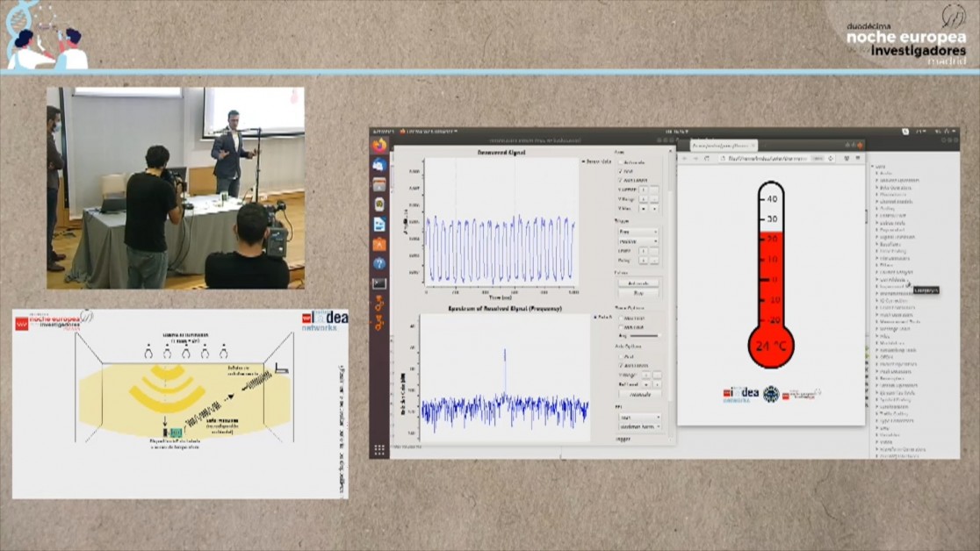980x551 pixels.
Task: Open Firefox from the Ubuntu dock
Action: (379, 145)
